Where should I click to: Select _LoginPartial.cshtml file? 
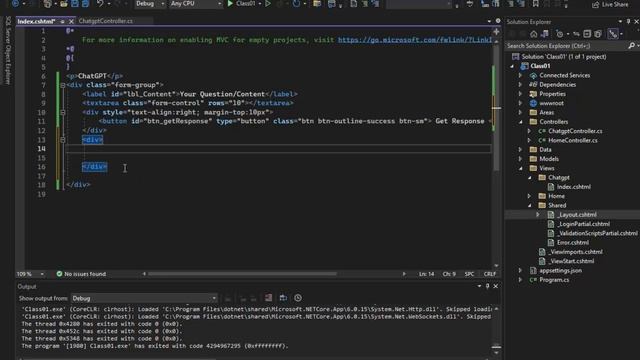tap(583, 224)
